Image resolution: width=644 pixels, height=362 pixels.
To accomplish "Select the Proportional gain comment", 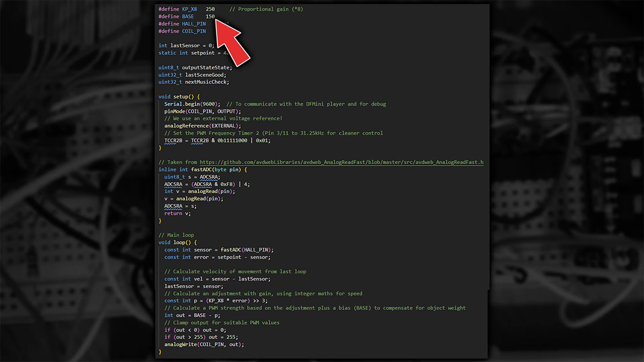I will [x=266, y=9].
